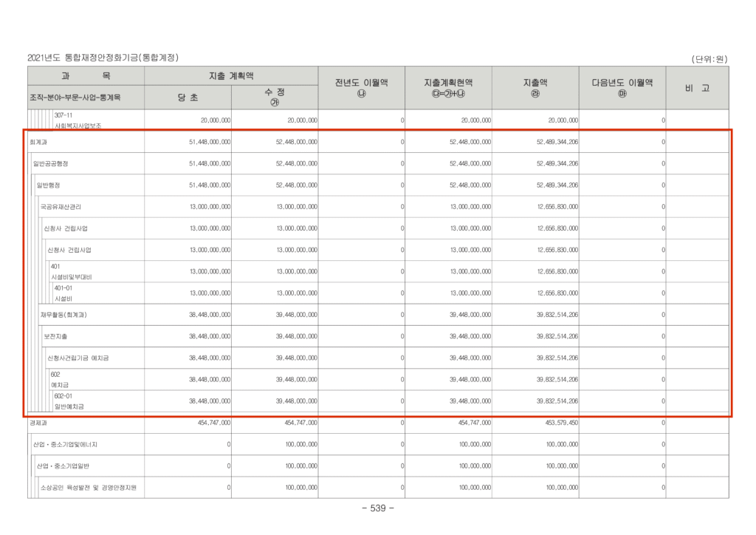
Task: Select the 신청사건립기금 예치금 row
Action: pos(78,358)
